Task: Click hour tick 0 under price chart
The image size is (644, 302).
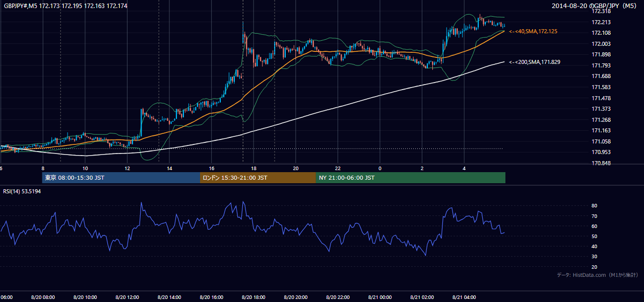Action: click(380, 168)
